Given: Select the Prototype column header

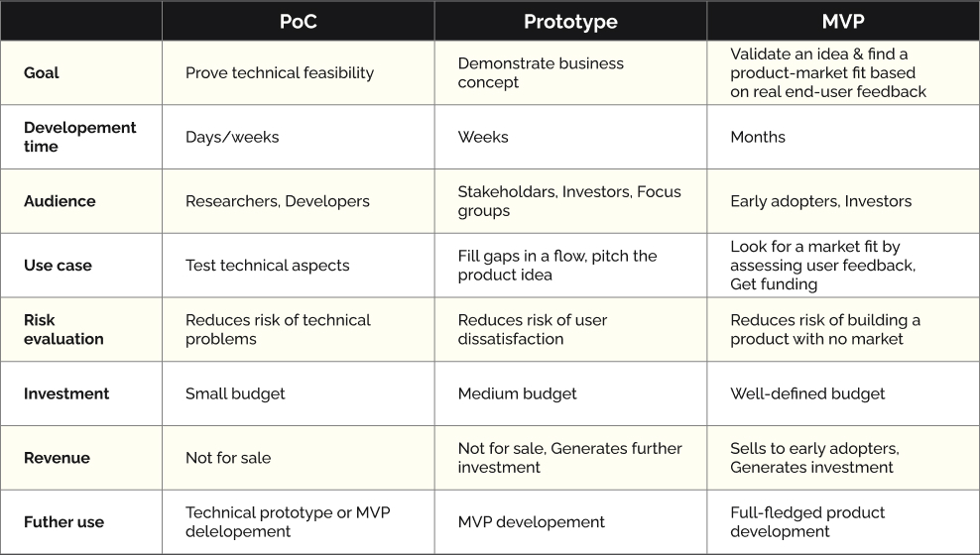Looking at the screenshot, I should [x=570, y=22].
